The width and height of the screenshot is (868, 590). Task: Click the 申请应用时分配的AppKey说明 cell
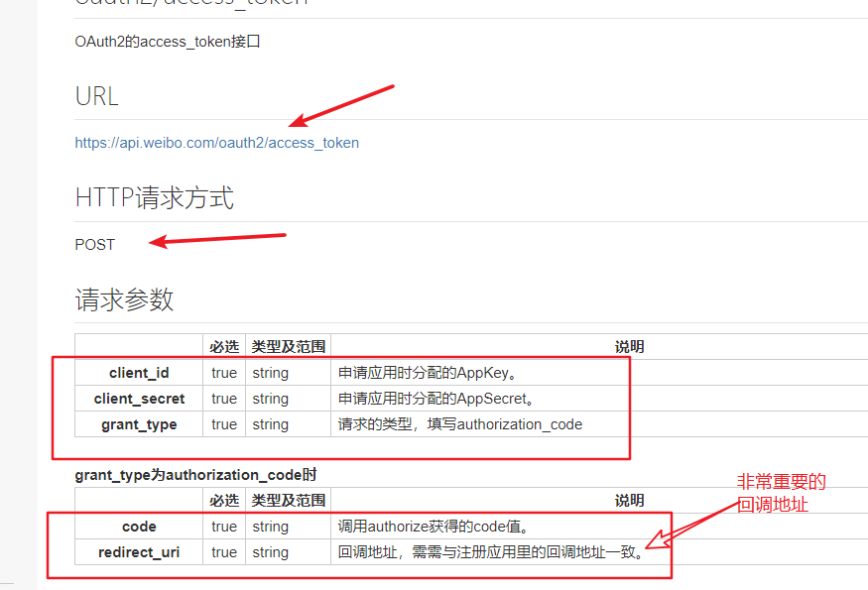pos(429,372)
